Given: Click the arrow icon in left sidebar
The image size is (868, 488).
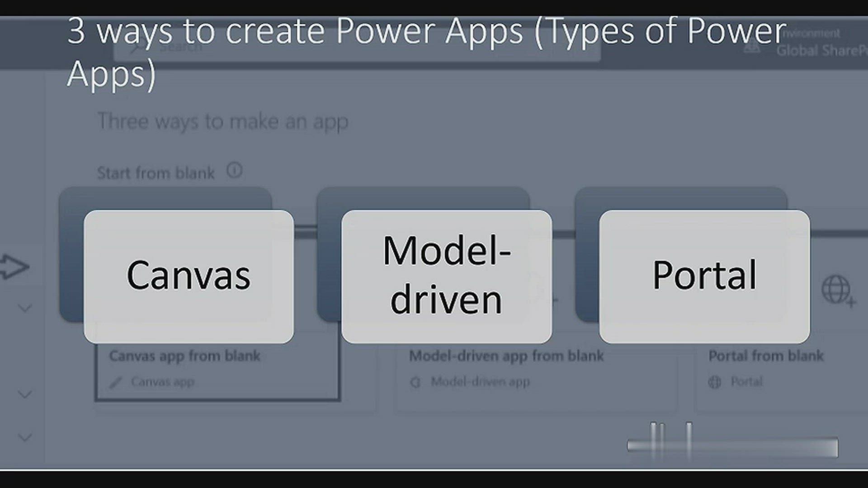Looking at the screenshot, I should pyautogui.click(x=14, y=267).
